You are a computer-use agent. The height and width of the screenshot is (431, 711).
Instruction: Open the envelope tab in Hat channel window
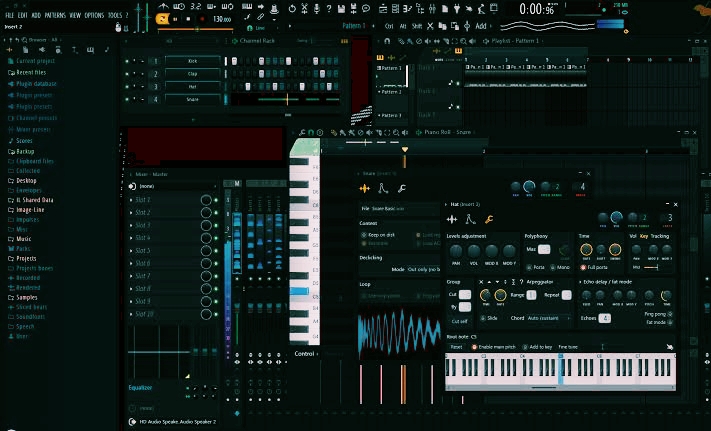[x=470, y=219]
